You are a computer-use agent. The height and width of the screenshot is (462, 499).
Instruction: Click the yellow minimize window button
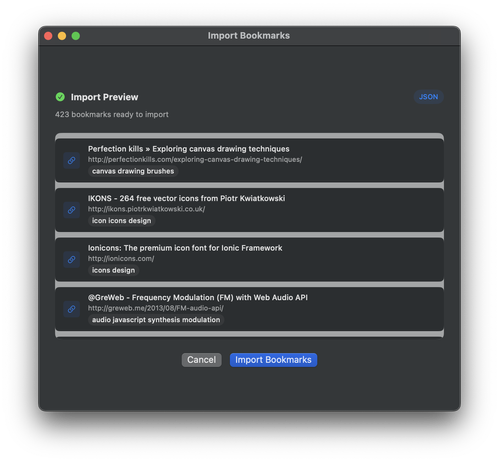point(62,36)
